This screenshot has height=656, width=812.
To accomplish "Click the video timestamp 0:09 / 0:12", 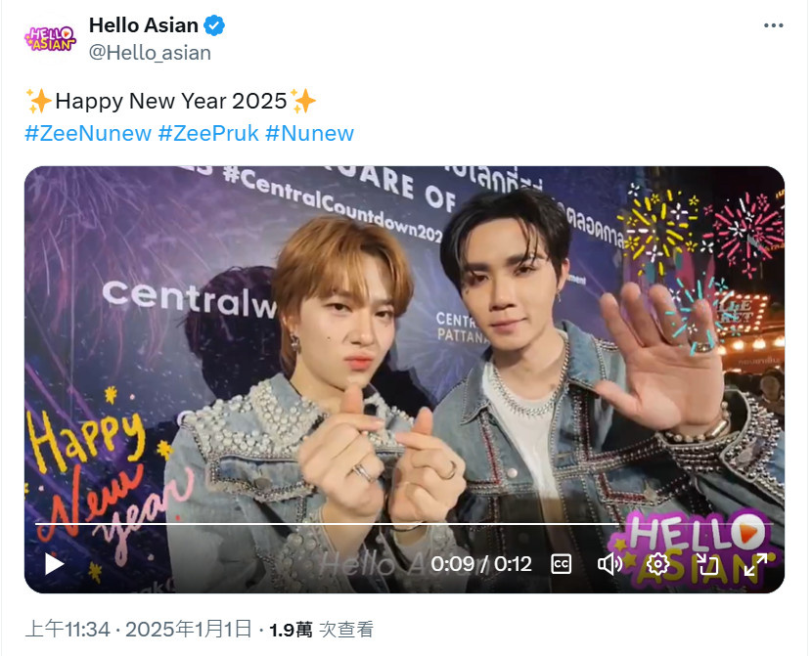I will 481,564.
